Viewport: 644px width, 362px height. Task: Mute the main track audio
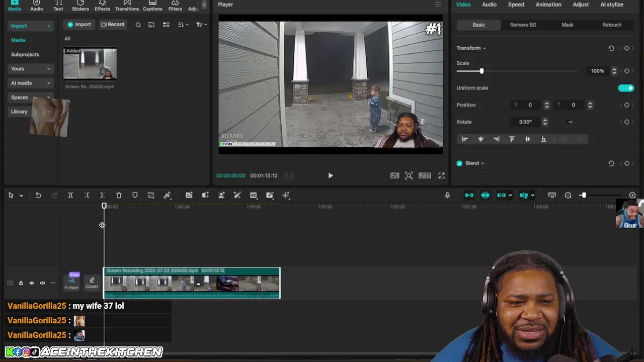[42, 283]
